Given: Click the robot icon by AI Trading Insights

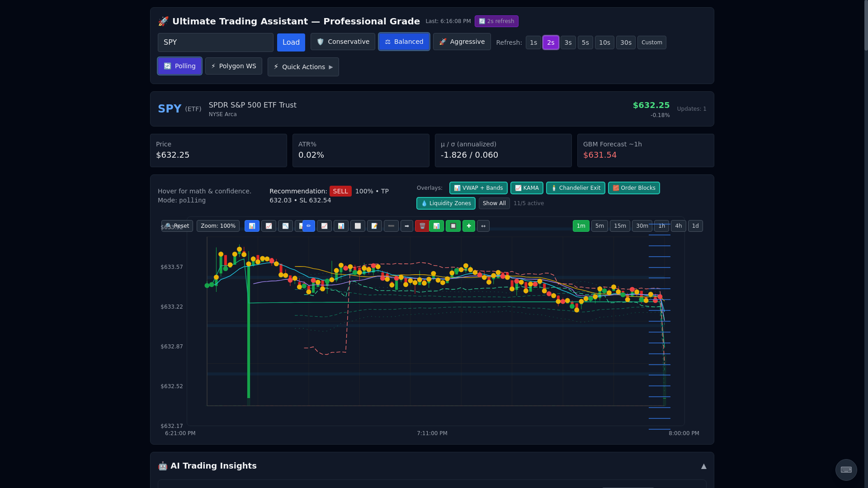Looking at the screenshot, I should [x=163, y=466].
